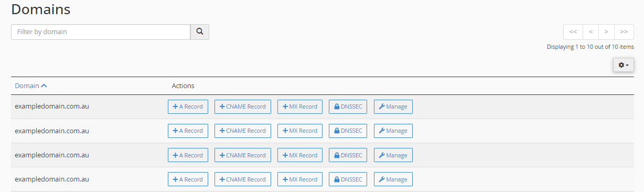Add an A Record for first domain

pos(188,106)
